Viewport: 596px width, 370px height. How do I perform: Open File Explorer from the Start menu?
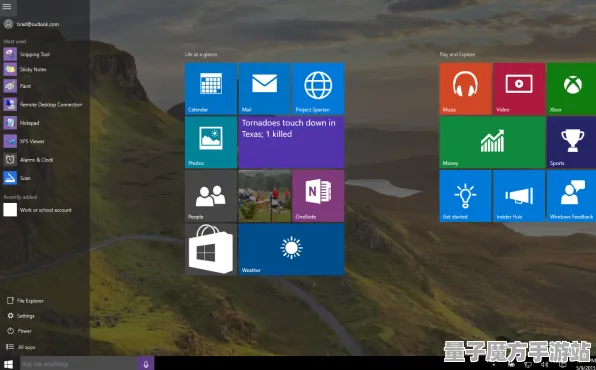25,301
